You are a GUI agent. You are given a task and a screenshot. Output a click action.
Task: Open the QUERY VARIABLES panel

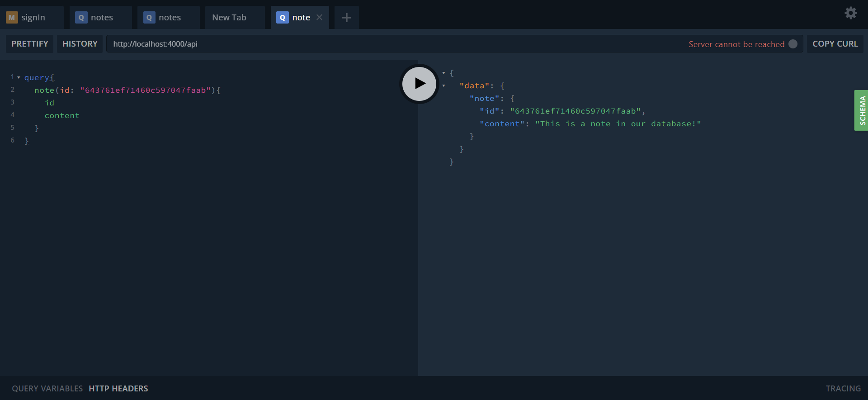[x=47, y=389]
